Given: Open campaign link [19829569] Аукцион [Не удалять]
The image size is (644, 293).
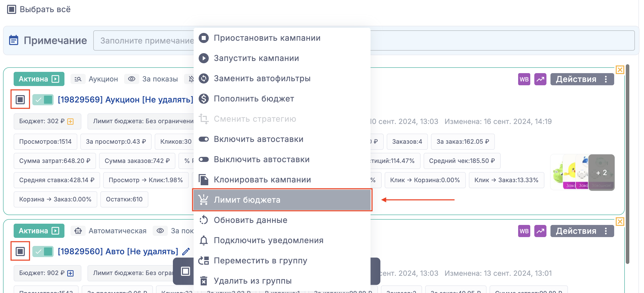Looking at the screenshot, I should click(125, 99).
